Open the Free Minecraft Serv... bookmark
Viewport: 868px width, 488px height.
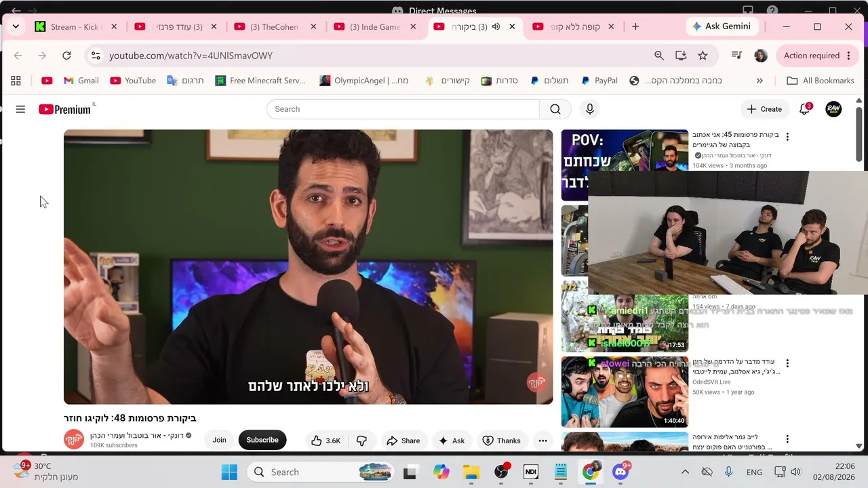coord(260,81)
